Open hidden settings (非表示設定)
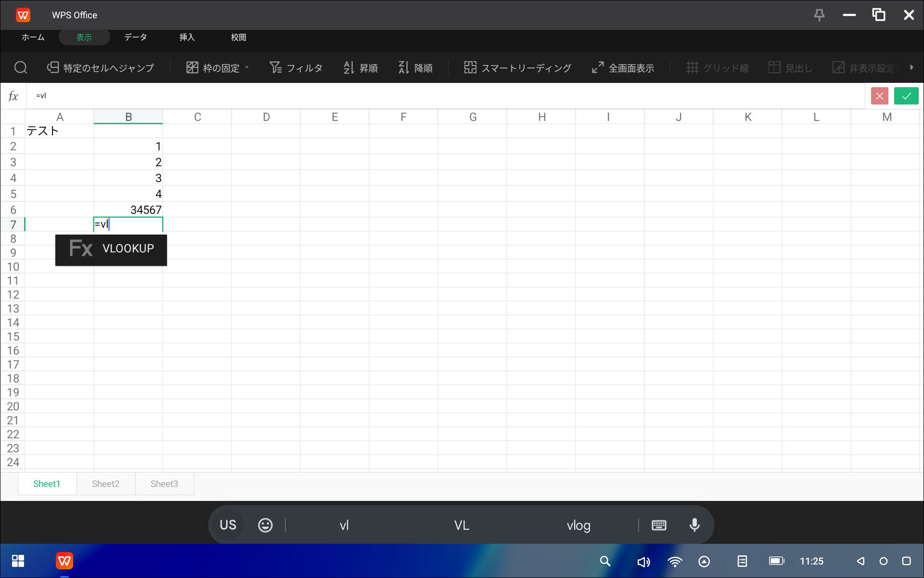The image size is (924, 578). tap(866, 68)
